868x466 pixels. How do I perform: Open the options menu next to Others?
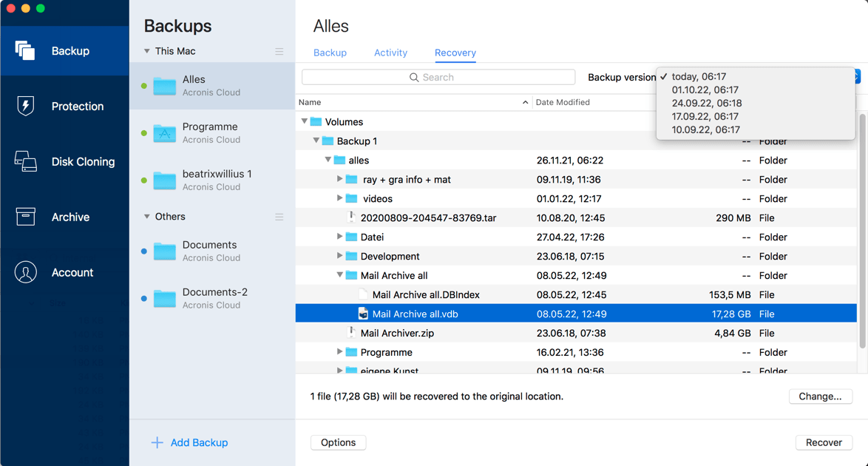[x=279, y=217]
